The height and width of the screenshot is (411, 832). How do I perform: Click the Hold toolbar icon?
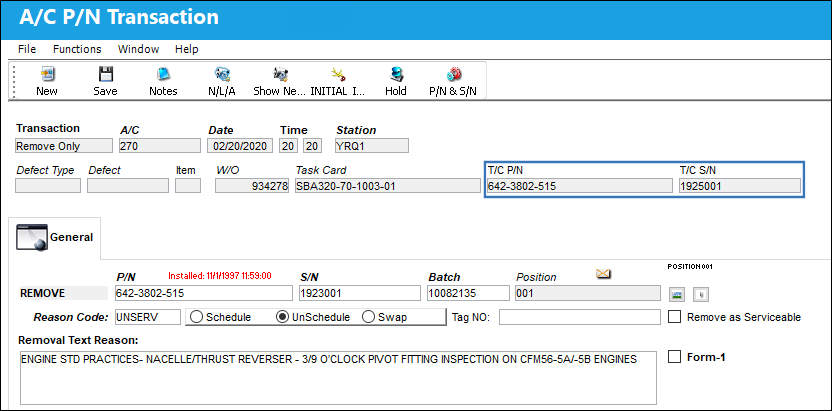click(x=395, y=74)
